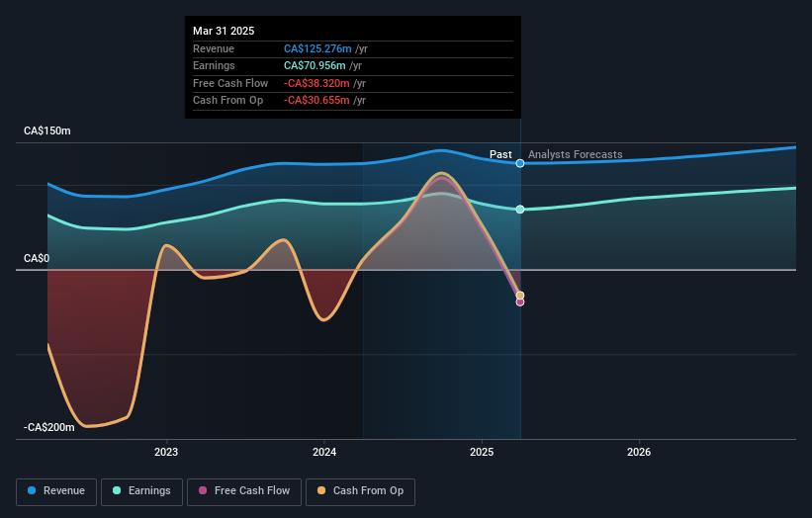Click the 2026 x-axis label
Viewport: 812px width, 518px height.
click(x=639, y=453)
